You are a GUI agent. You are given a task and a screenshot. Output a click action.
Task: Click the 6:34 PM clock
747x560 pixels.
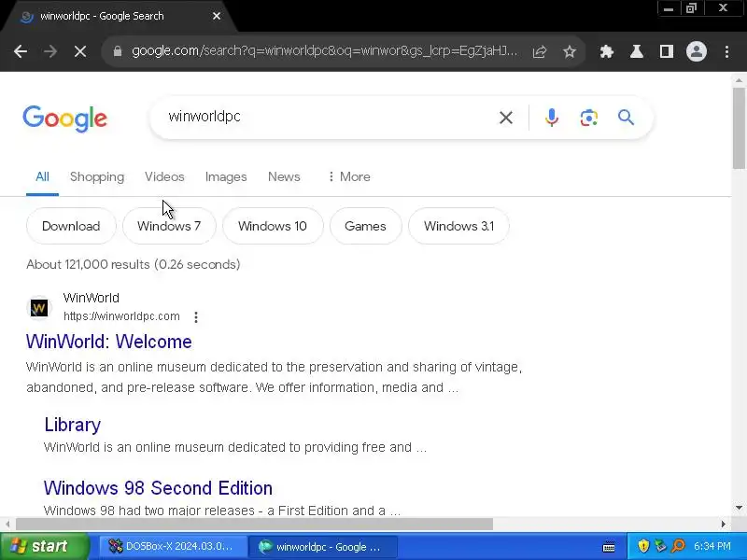click(712, 546)
